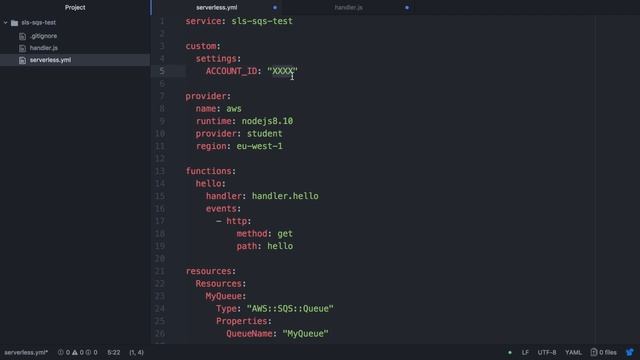Screen dimensions: 640x360
Task: Click line number 5 in the gutter
Action: point(162,71)
